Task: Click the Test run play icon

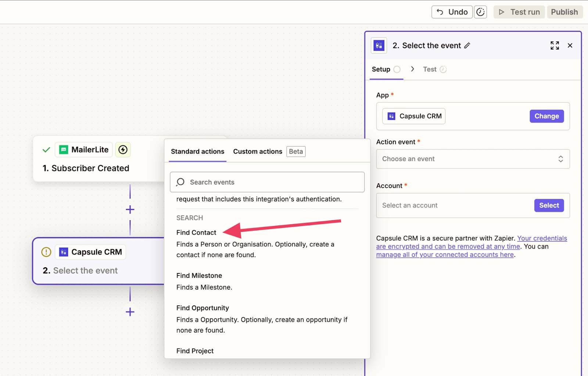Action: (x=502, y=12)
